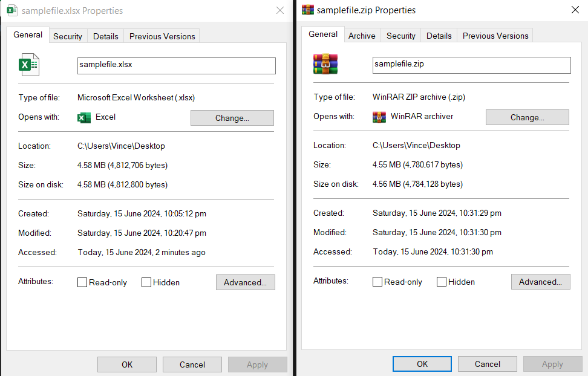Open Advanced attributes for samplefile.zip
588x376 pixels.
[540, 282]
